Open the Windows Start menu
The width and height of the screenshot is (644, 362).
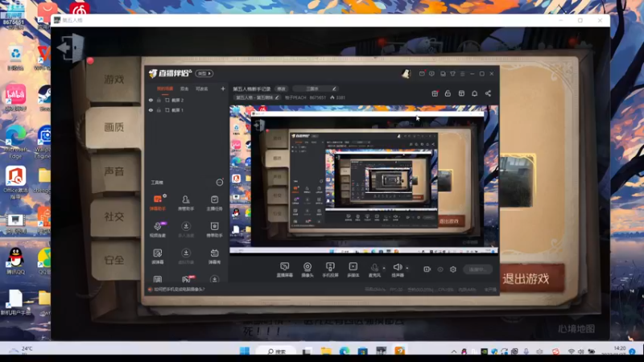pyautogui.click(x=245, y=352)
